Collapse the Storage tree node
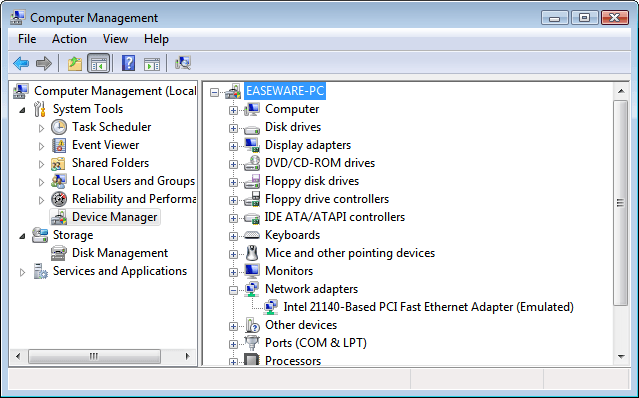The height and width of the screenshot is (398, 639). [23, 236]
